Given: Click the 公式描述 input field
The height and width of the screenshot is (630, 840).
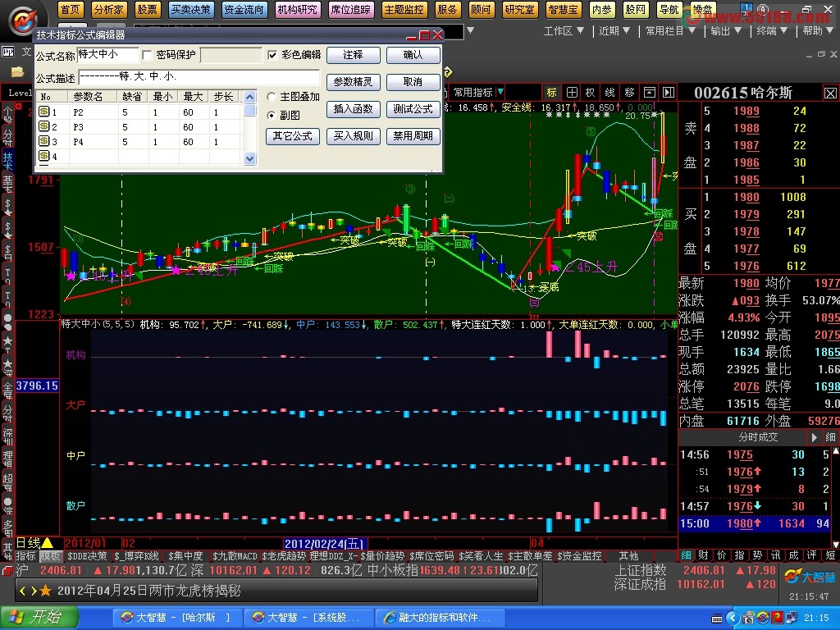Looking at the screenshot, I should [199, 77].
